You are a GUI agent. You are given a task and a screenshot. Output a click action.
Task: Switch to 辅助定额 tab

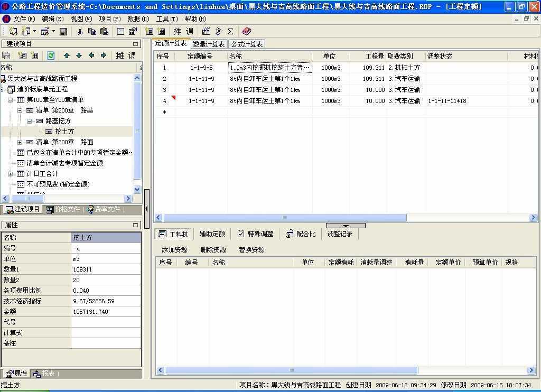(x=212, y=234)
